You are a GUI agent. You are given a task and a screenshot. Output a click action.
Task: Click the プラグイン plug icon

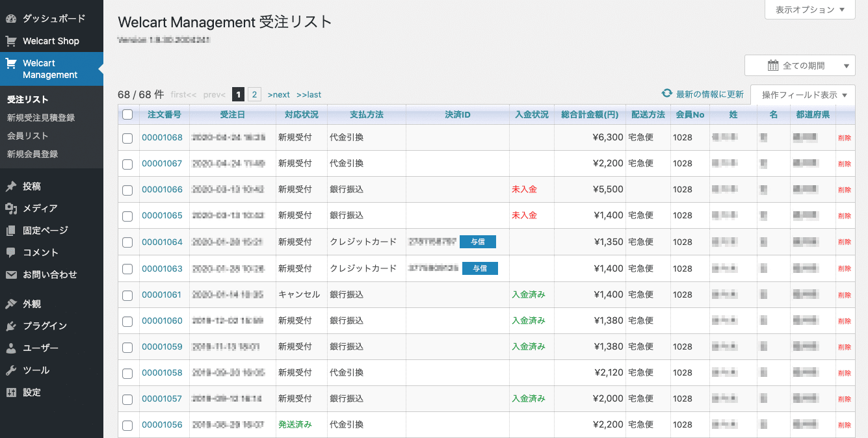(11, 326)
